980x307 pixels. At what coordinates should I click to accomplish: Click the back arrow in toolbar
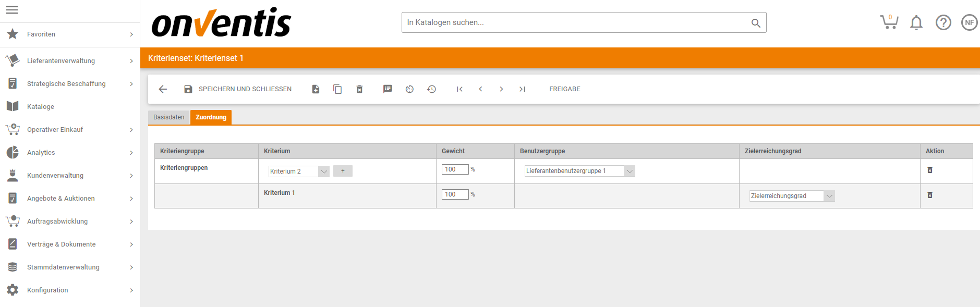tap(163, 89)
